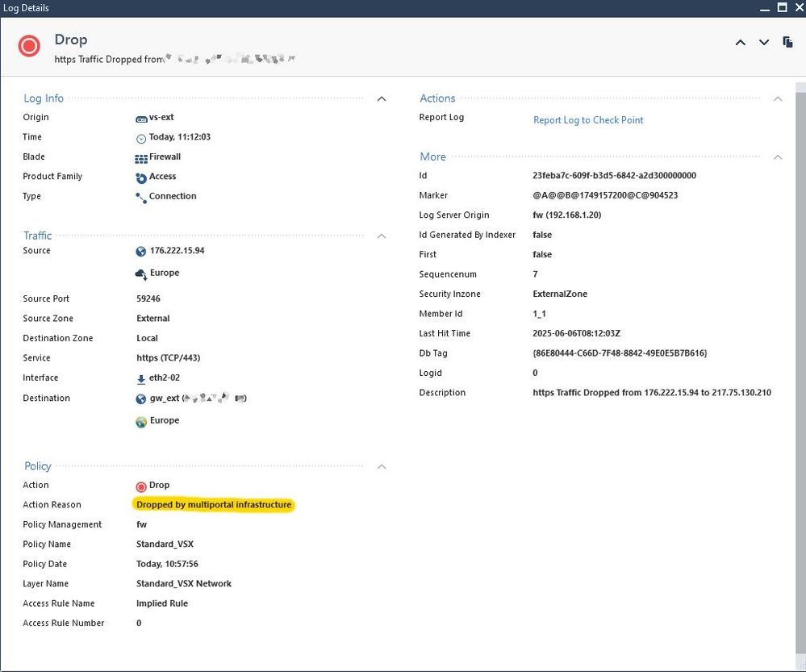Minimize the Log Details window
Screen dimensions: 806x672
pyautogui.click(x=764, y=8)
